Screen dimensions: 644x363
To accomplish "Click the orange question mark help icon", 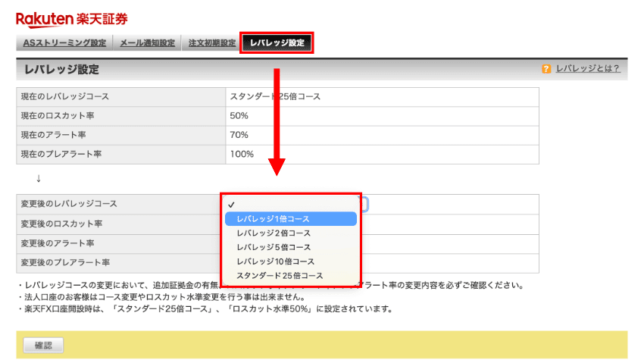I will 546,69.
